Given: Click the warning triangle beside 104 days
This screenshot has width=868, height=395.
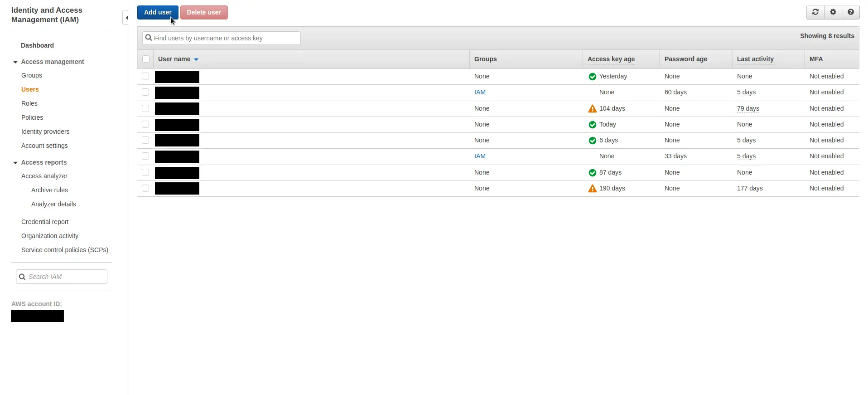Looking at the screenshot, I should pyautogui.click(x=592, y=109).
